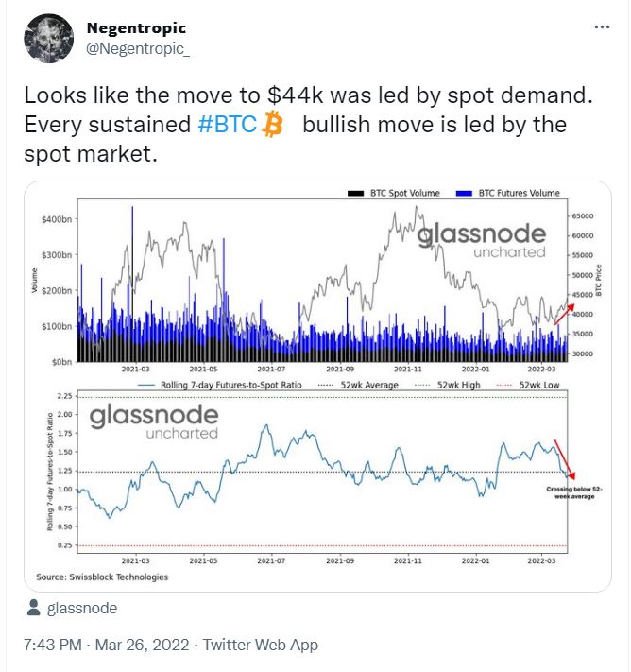
Task: Open the embedded chart image
Action: click(317, 387)
